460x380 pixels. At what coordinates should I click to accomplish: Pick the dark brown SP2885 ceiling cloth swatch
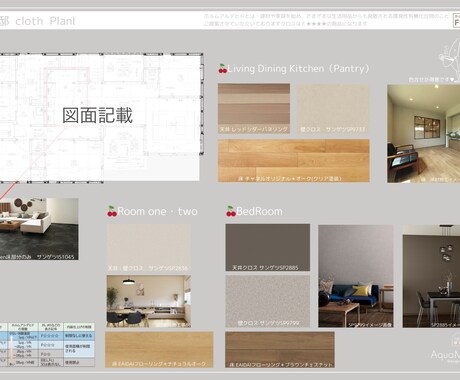click(268, 247)
